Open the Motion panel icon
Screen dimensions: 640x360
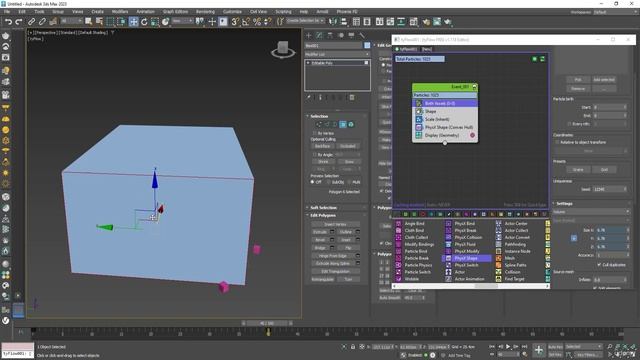tap(340, 36)
